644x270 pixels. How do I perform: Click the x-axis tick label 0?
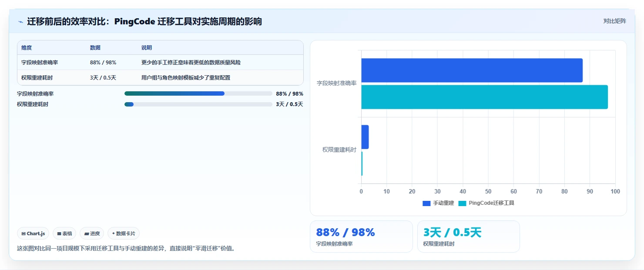pyautogui.click(x=361, y=191)
